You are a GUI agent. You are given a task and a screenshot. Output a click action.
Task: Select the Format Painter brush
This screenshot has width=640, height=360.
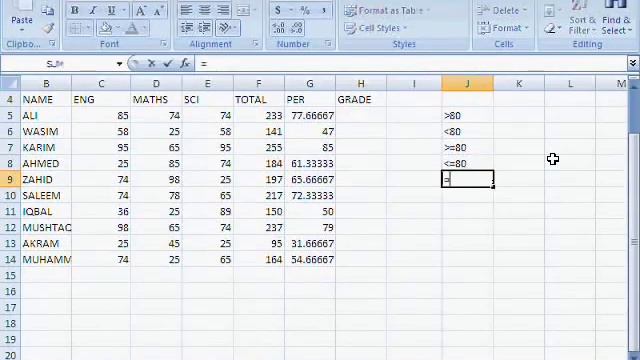[x=49, y=28]
